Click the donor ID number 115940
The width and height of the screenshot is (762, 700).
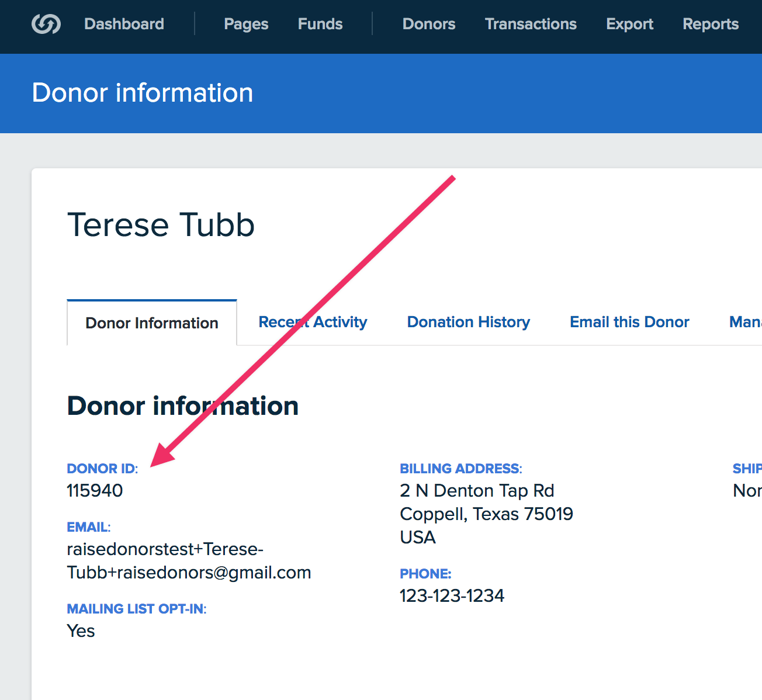click(x=95, y=491)
